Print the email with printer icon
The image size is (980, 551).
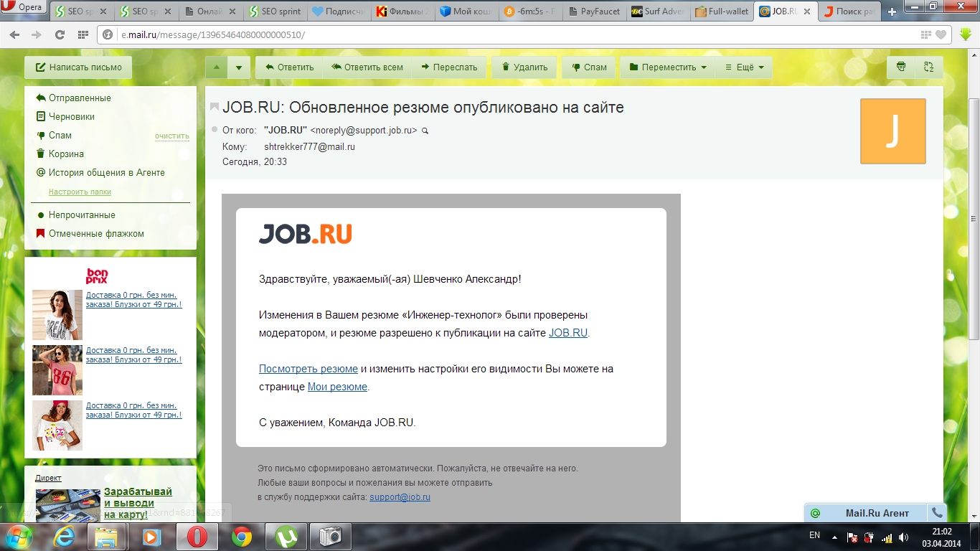(x=901, y=67)
